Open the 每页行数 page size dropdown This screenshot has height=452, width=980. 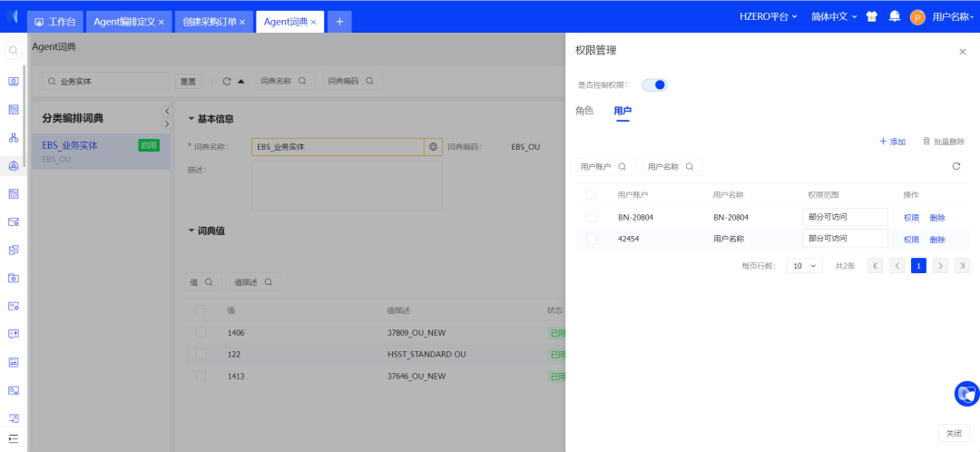pos(804,266)
